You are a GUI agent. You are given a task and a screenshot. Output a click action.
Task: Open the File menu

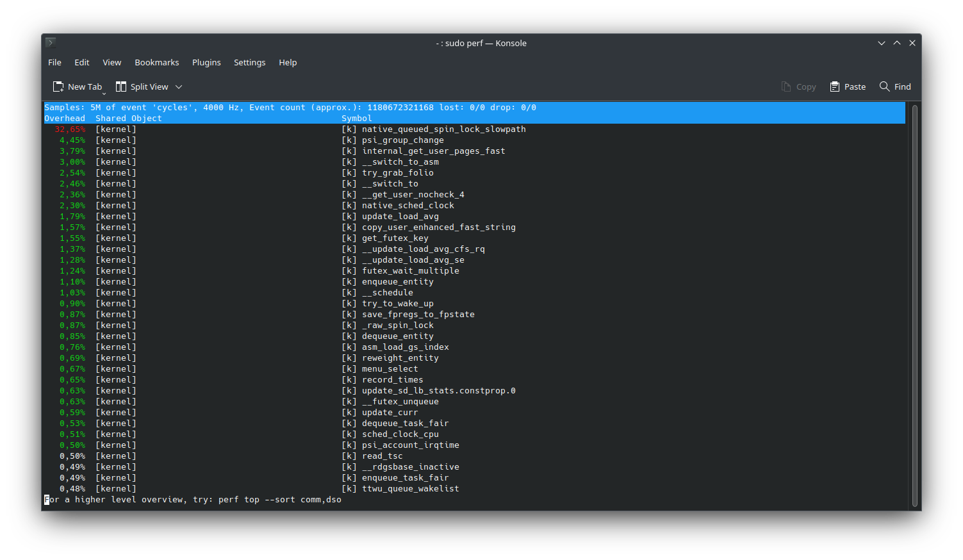pos(54,62)
